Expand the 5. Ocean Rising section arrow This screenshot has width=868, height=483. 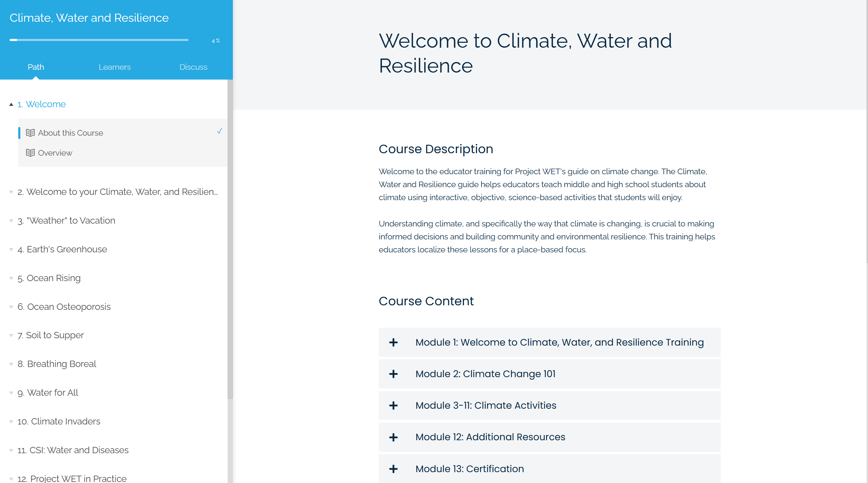11,278
